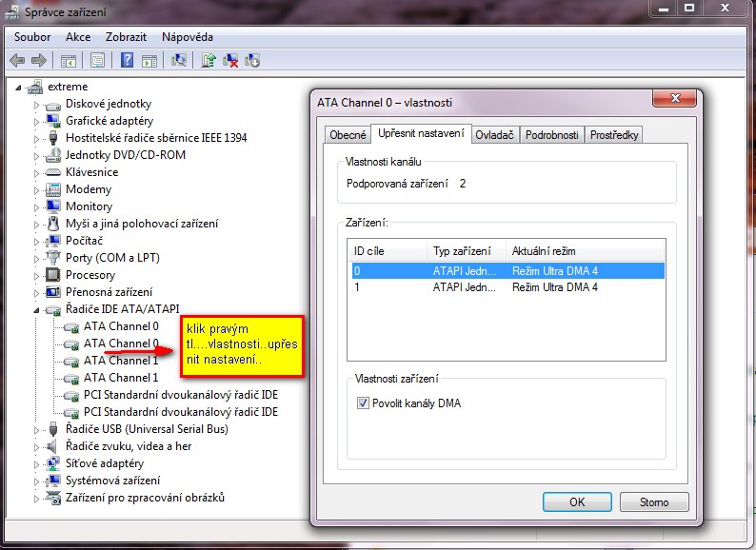Open the Soubor menu
The height and width of the screenshot is (550, 756).
click(32, 36)
